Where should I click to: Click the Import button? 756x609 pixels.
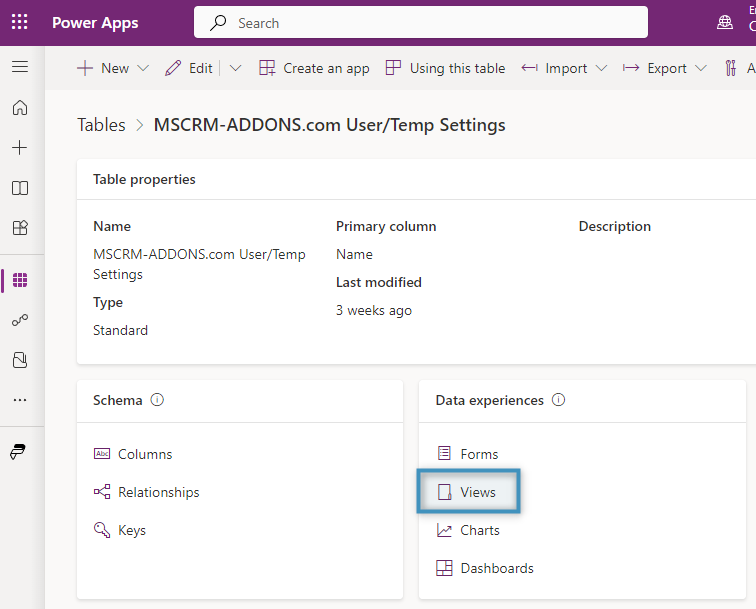(554, 68)
